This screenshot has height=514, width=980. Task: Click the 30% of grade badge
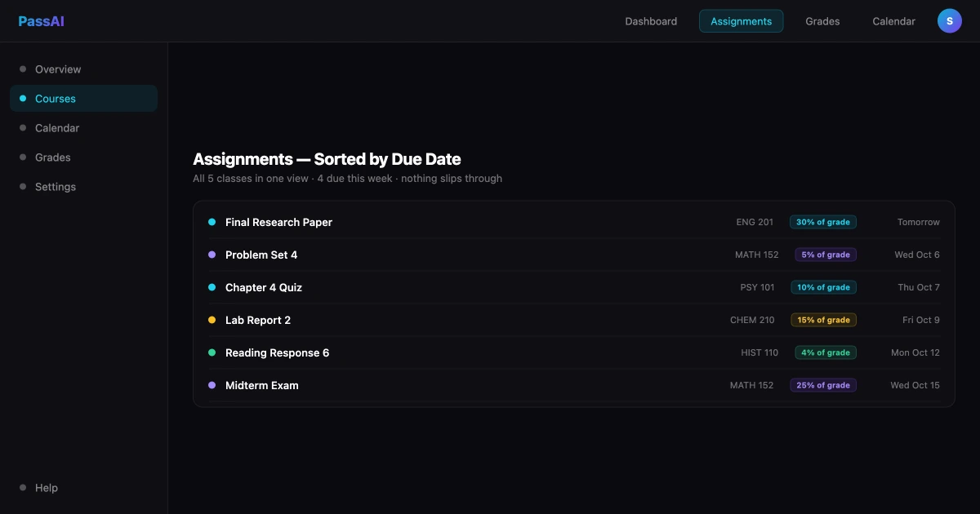823,222
